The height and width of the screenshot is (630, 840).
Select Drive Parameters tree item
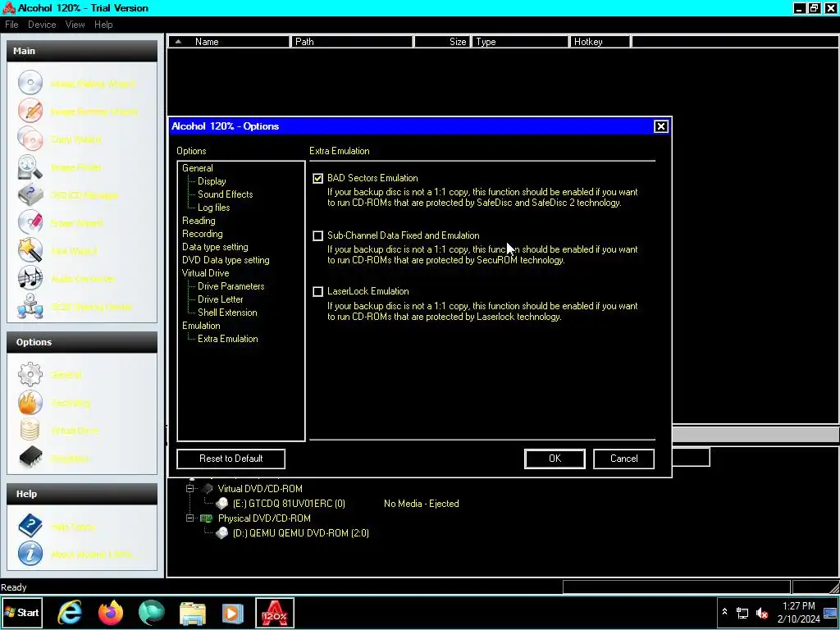[231, 286]
